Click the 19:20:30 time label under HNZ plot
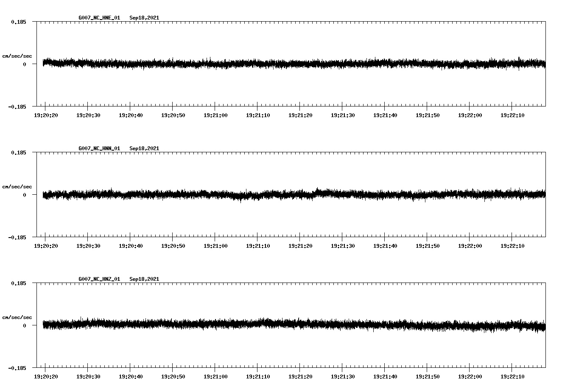576x392 pixels. [88, 376]
